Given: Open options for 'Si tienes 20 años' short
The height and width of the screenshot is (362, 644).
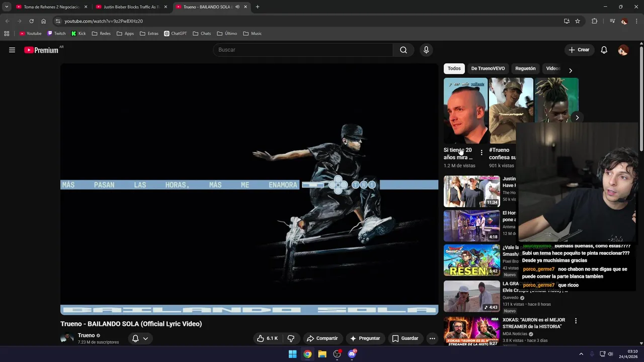Looking at the screenshot, I should tap(481, 153).
